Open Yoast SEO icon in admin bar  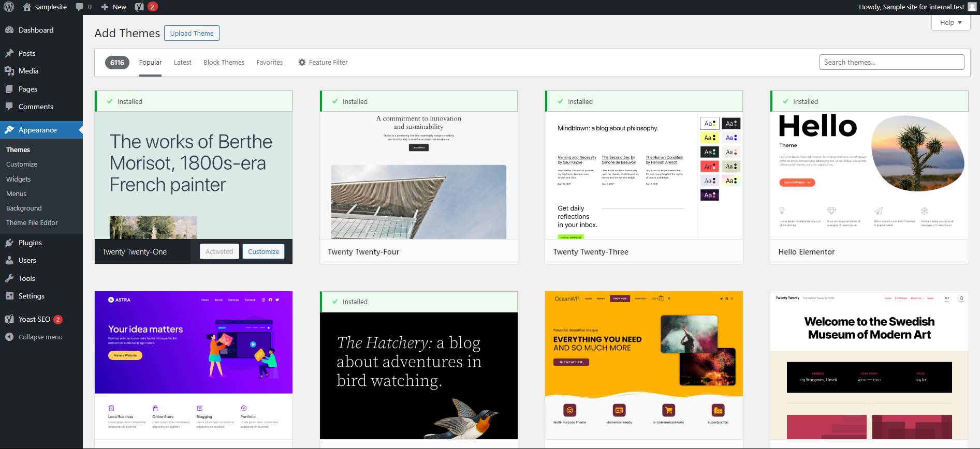(139, 7)
